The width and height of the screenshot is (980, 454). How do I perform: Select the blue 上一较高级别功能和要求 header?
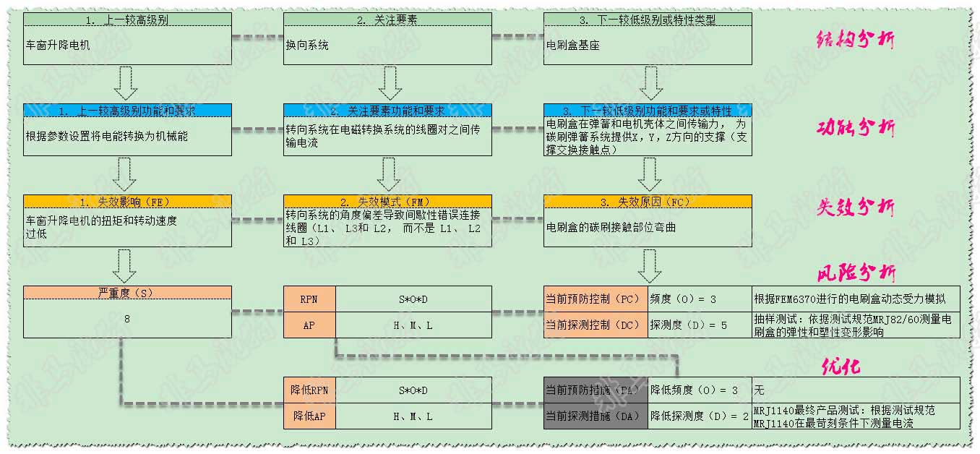pyautogui.click(x=127, y=111)
